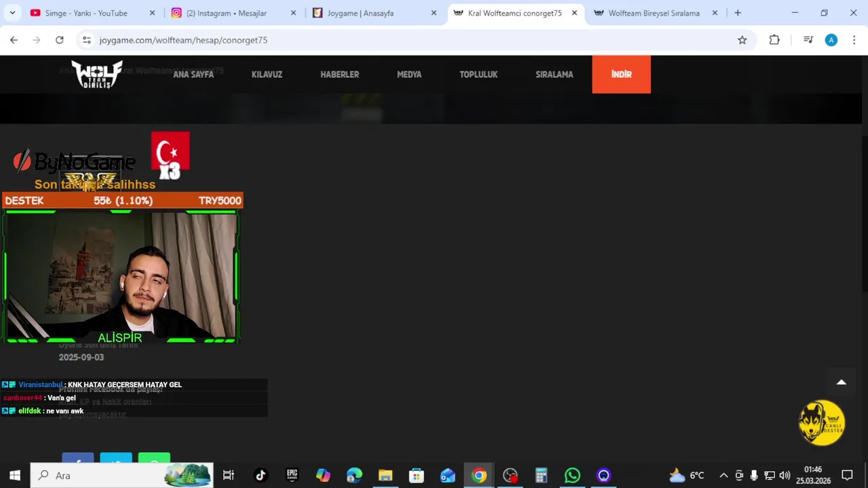Viewport: 868px width, 488px height.
Task: Open WhatsApp from the taskbar
Action: (572, 475)
